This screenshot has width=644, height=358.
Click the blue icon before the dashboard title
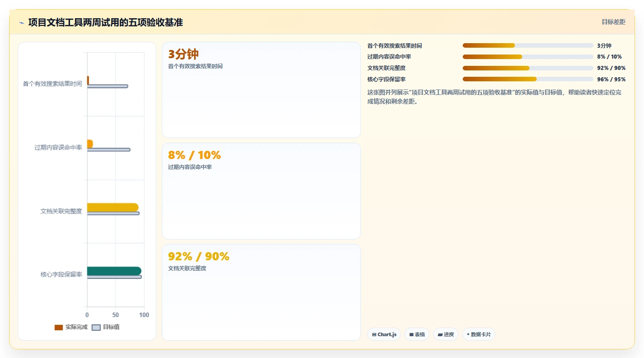pos(21,23)
